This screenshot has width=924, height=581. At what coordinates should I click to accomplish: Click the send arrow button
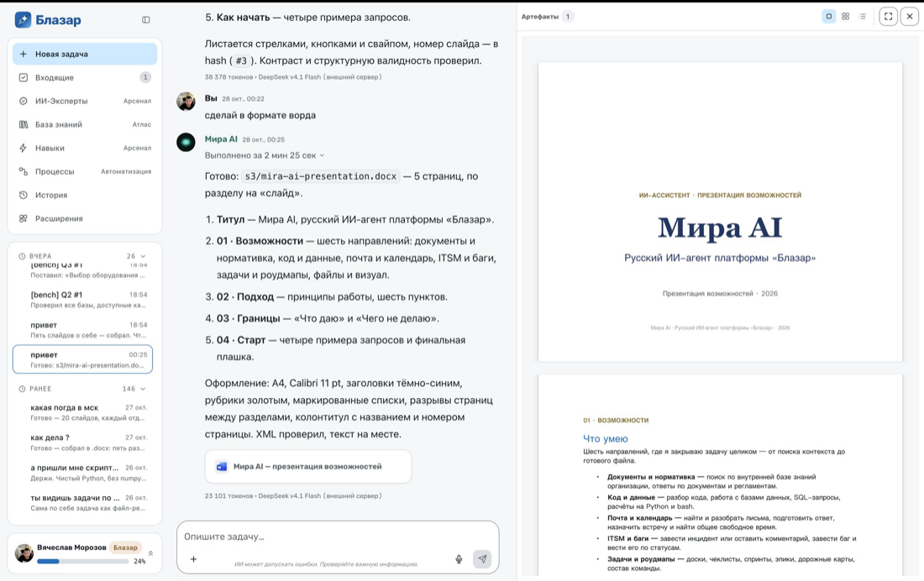click(x=482, y=558)
